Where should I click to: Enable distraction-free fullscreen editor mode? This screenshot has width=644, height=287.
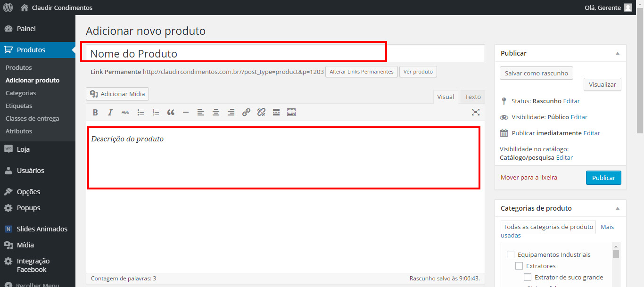point(476,112)
